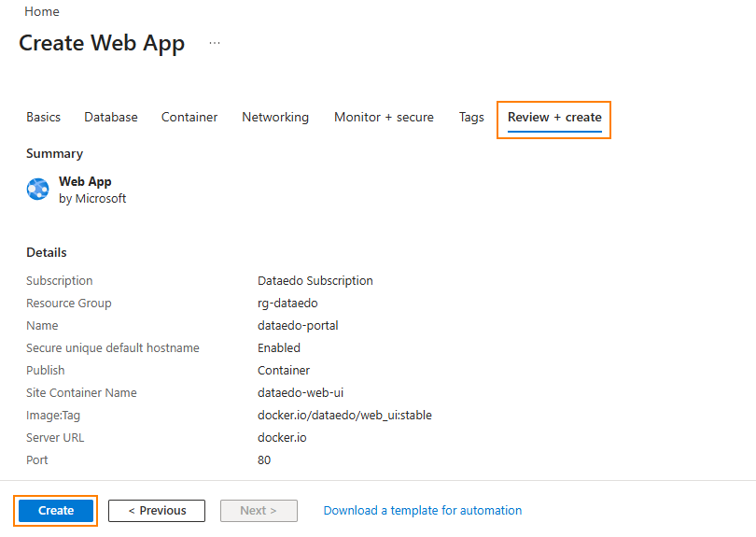The width and height of the screenshot is (756, 537).
Task: Select the 'Dataedo Subscription' value
Action: click(x=315, y=281)
